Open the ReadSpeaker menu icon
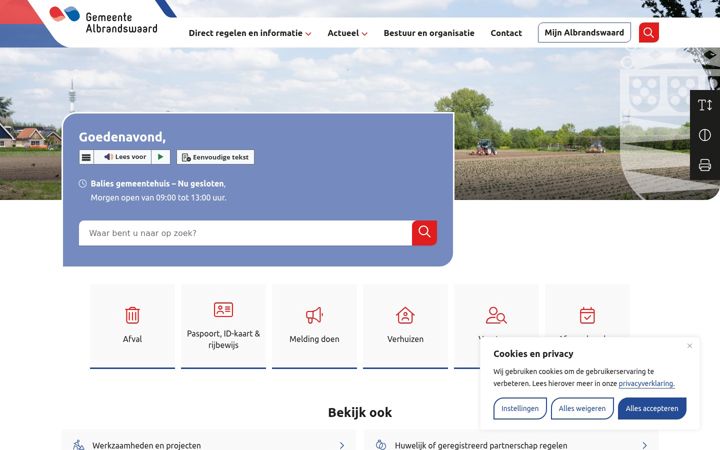This screenshot has height=450, width=720. pos(86,157)
